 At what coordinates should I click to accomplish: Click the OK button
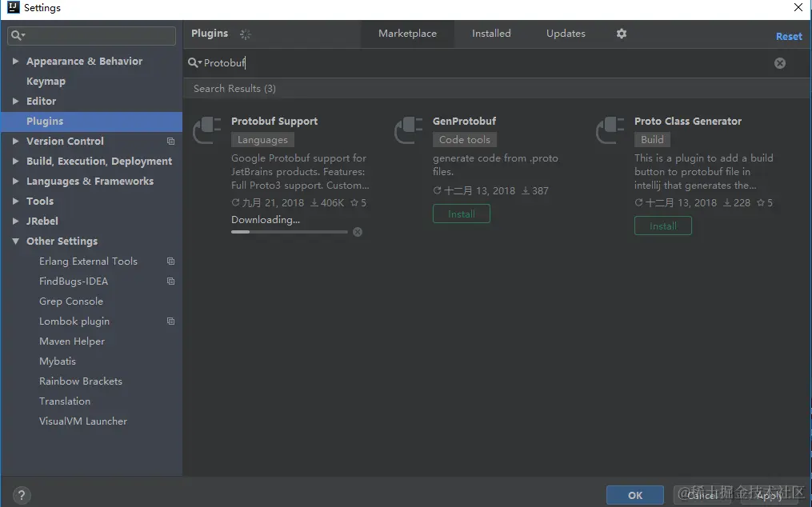(x=635, y=495)
